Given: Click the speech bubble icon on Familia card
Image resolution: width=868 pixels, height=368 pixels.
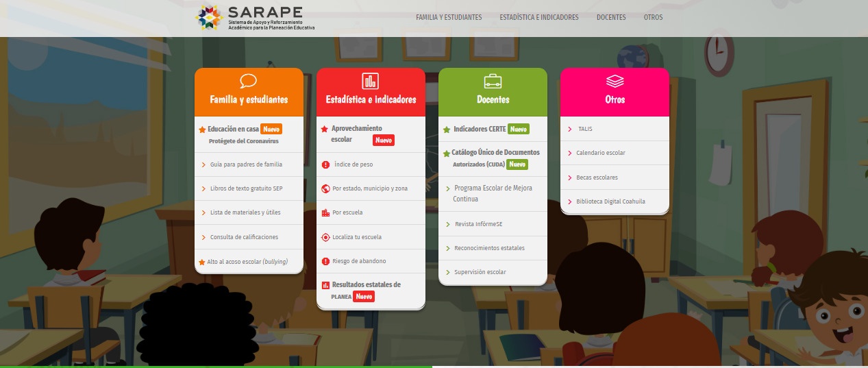Looking at the screenshot, I should 249,81.
